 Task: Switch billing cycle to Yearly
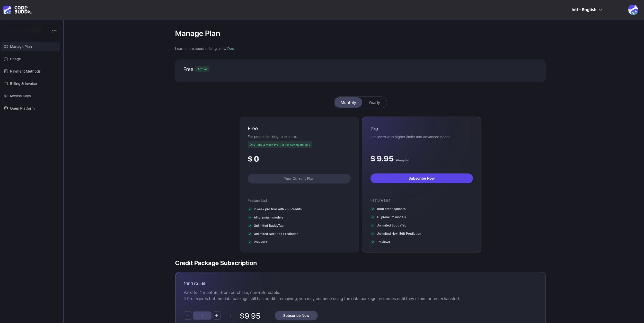tap(374, 102)
